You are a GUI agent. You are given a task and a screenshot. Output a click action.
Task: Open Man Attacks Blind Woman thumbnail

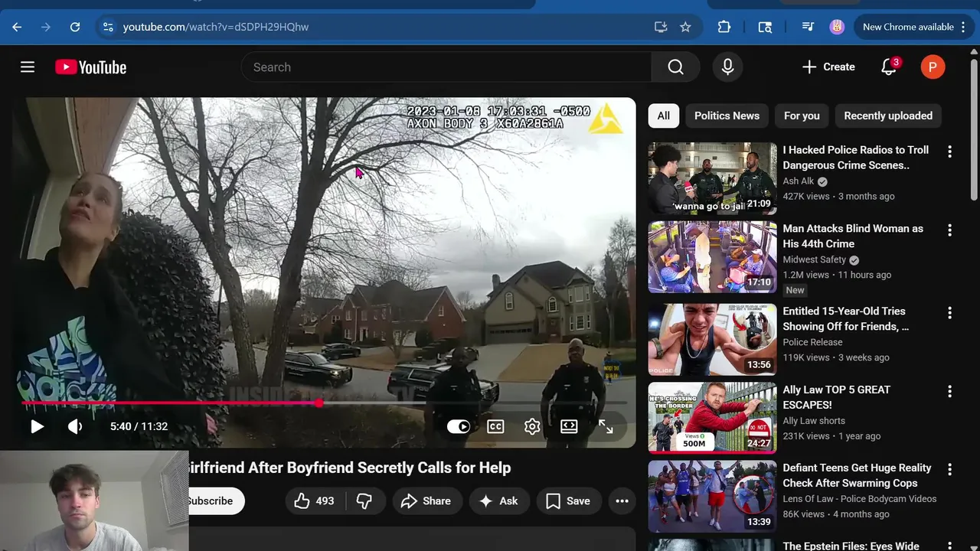(x=712, y=257)
